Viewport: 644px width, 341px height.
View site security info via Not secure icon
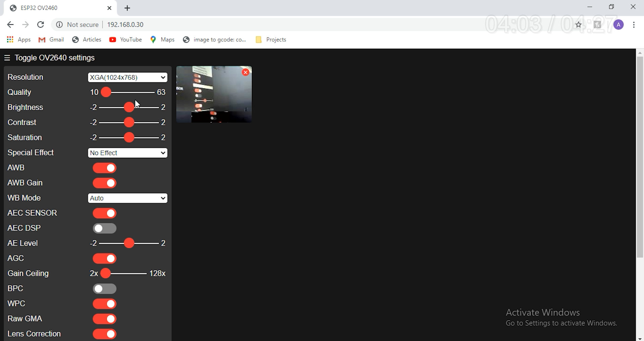(59, 25)
